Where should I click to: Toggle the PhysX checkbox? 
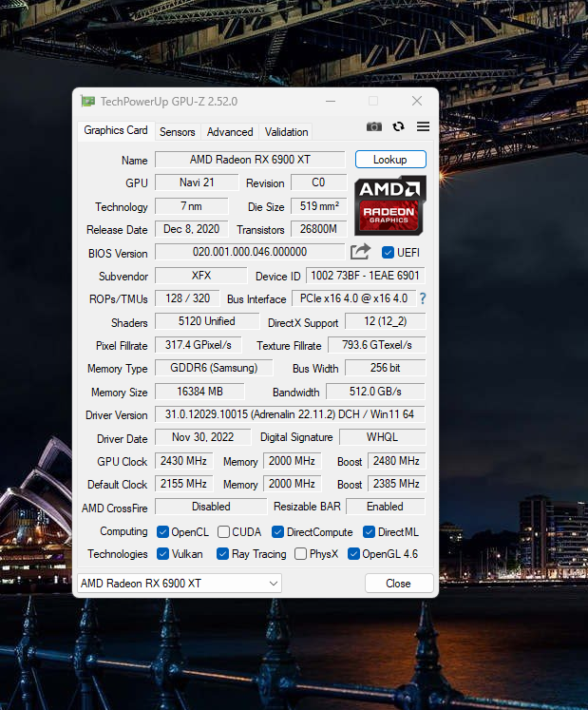point(300,553)
